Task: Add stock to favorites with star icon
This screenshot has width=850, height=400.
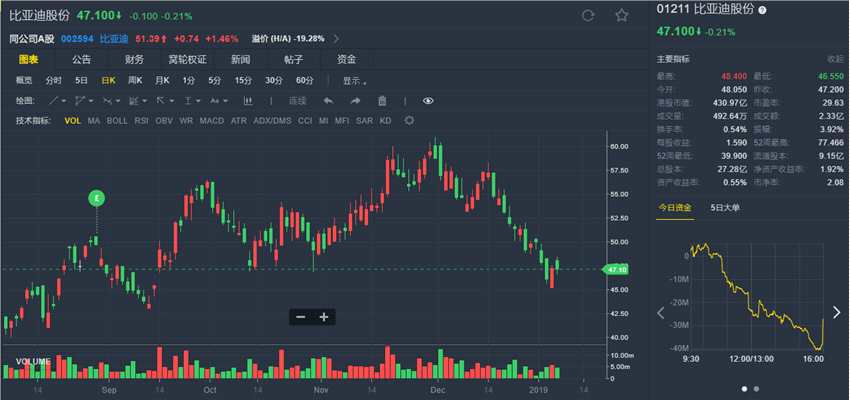Action: 621,15
